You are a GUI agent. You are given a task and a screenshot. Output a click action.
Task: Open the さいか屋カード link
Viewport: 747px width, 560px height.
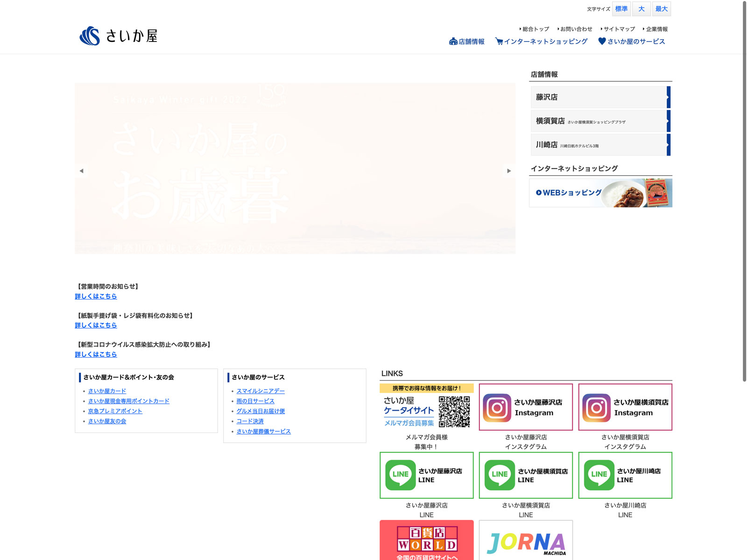coord(107,391)
